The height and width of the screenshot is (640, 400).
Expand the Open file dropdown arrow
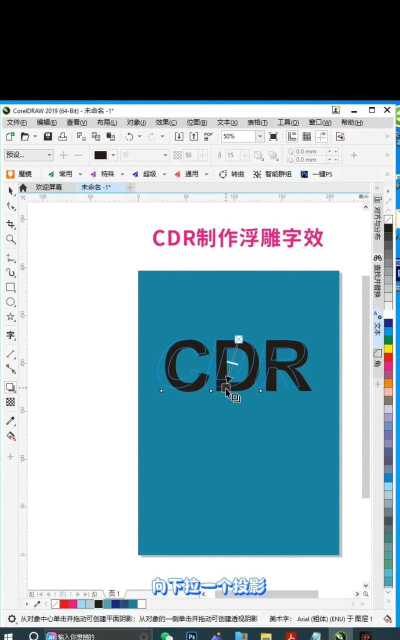pyautogui.click(x=35, y=136)
